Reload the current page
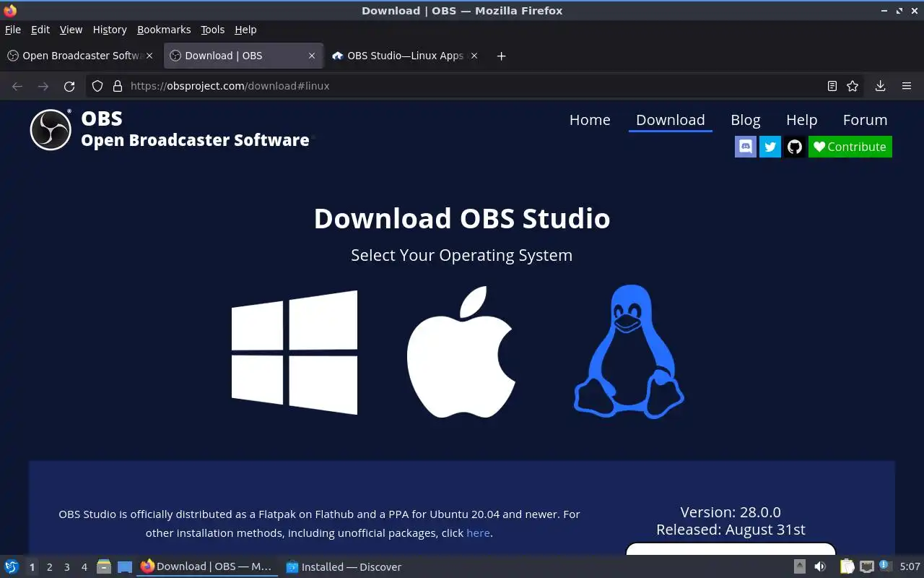Viewport: 924px width, 578px height. coord(69,86)
